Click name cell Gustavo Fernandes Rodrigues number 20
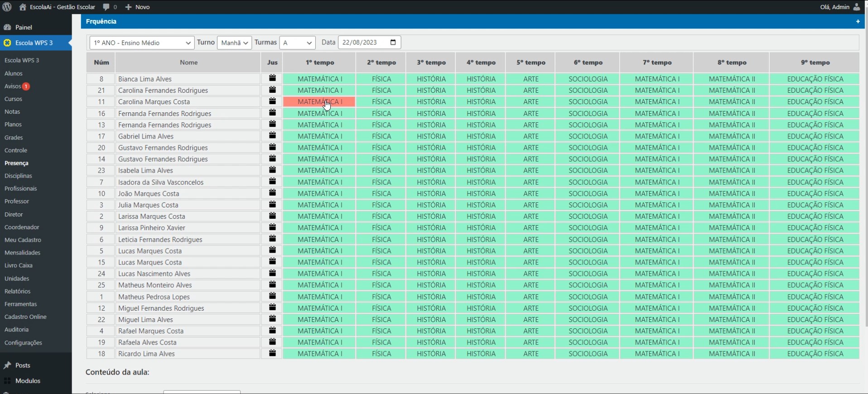Viewport: 868px width, 394px height. point(188,148)
